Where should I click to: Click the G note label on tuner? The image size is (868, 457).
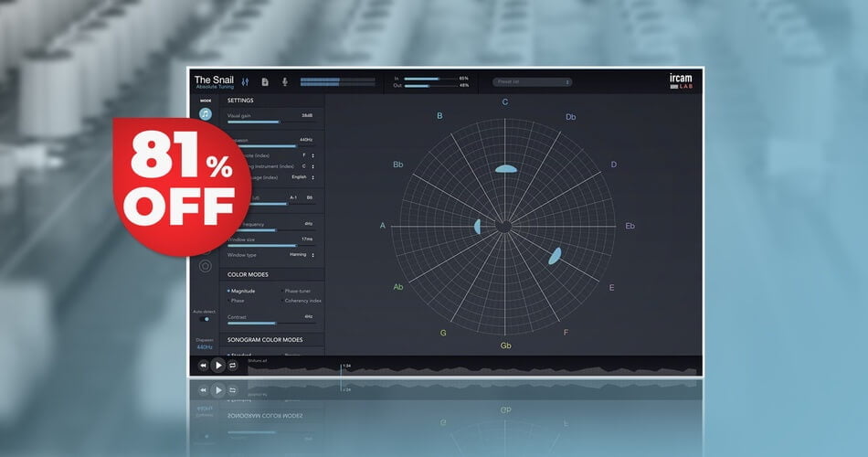[443, 333]
